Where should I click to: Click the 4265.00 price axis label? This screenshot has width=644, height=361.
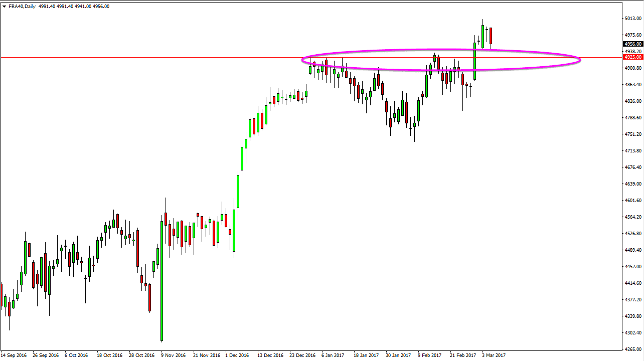pos(633,349)
